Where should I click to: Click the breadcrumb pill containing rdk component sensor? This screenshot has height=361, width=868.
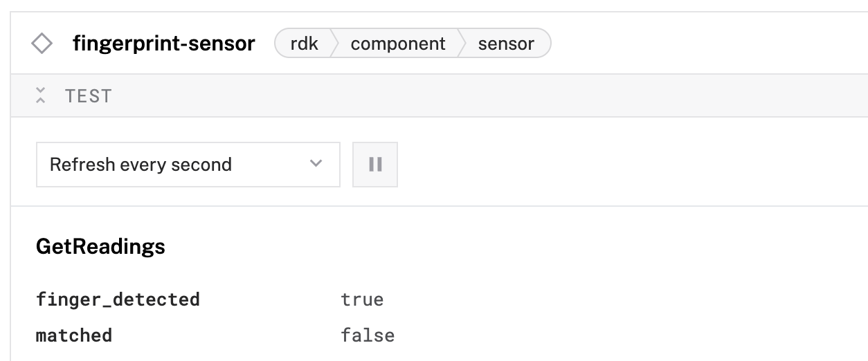413,44
